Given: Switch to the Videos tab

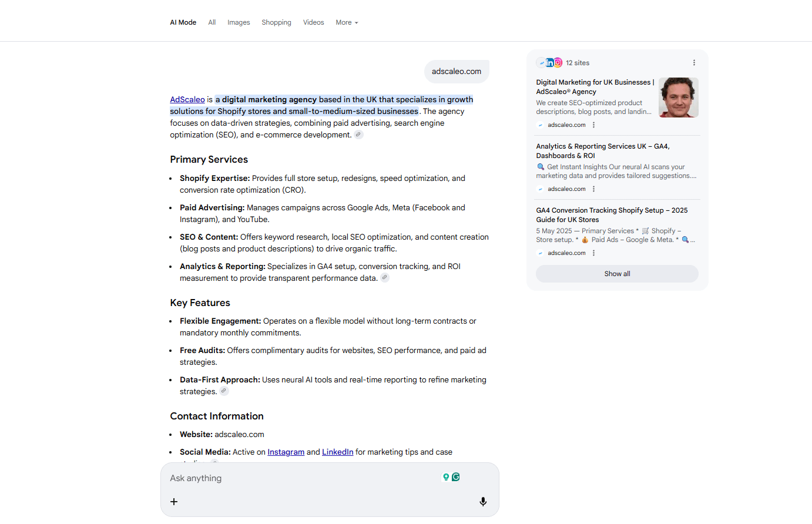Looking at the screenshot, I should pyautogui.click(x=313, y=22).
